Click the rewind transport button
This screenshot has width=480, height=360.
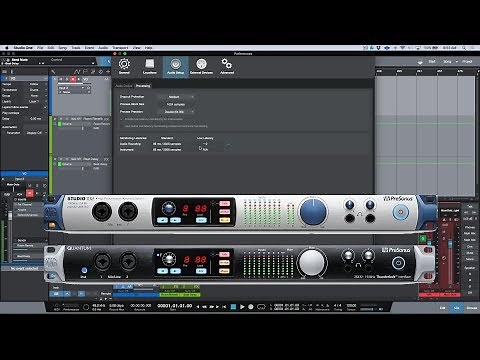click(205, 307)
